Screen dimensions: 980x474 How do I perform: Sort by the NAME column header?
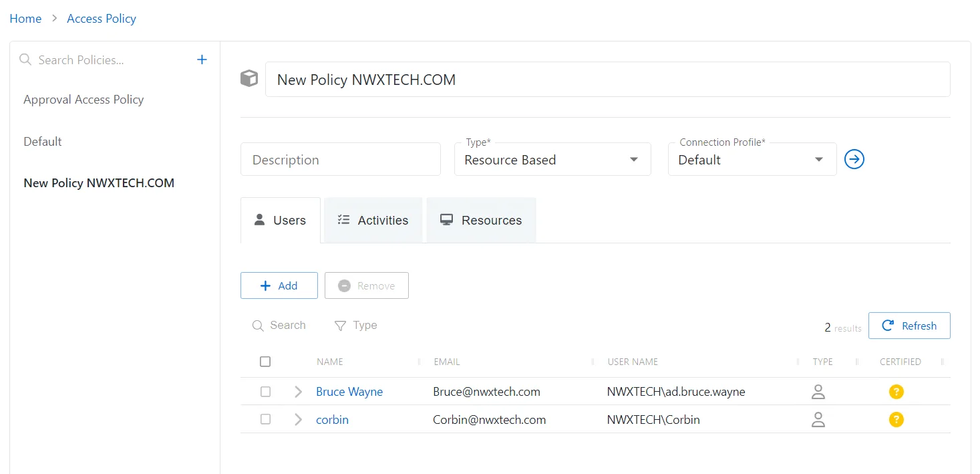coord(330,362)
